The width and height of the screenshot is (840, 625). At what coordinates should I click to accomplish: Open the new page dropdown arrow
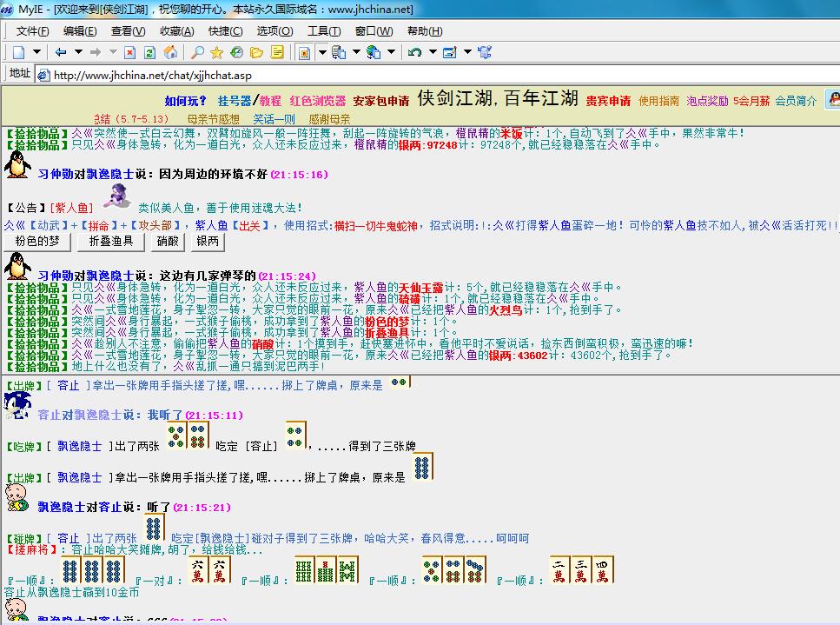pyautogui.click(x=36, y=52)
